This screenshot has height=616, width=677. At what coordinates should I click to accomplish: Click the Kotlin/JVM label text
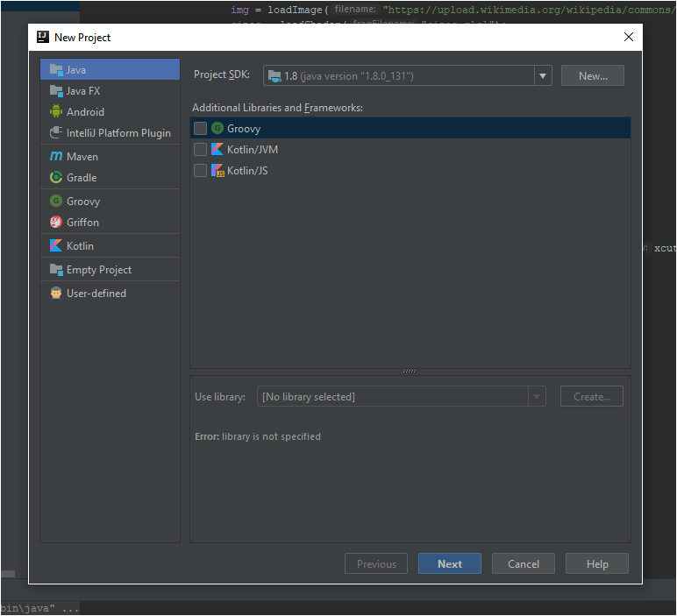[253, 150]
